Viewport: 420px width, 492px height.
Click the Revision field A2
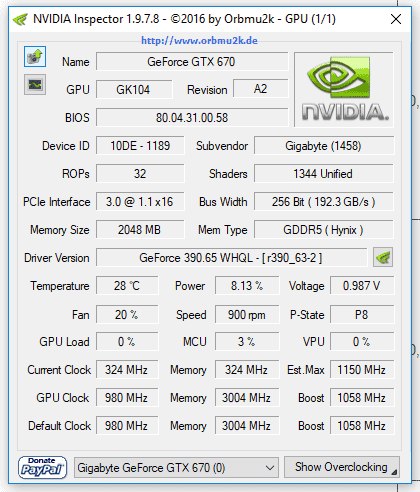260,89
